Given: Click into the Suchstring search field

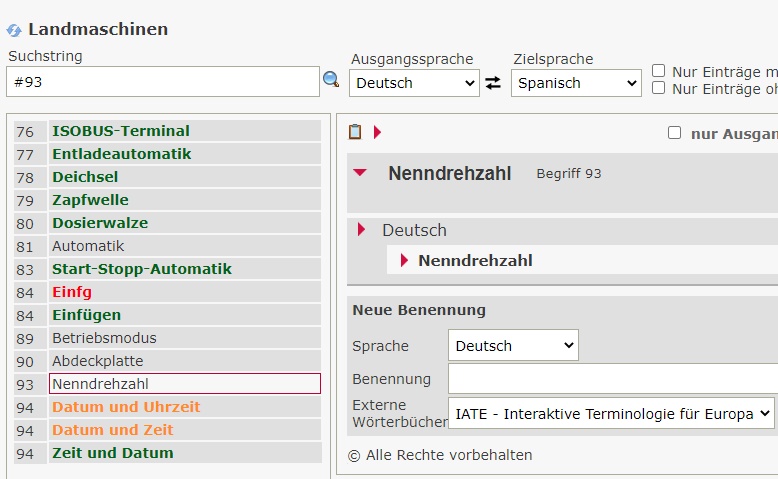Looking at the screenshot, I should (x=162, y=82).
